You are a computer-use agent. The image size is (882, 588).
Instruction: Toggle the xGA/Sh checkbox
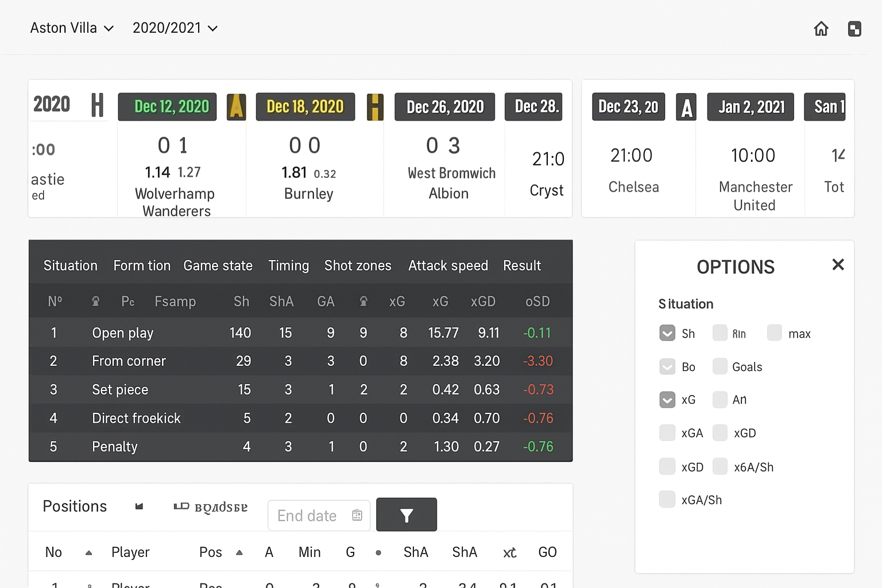coord(667,500)
